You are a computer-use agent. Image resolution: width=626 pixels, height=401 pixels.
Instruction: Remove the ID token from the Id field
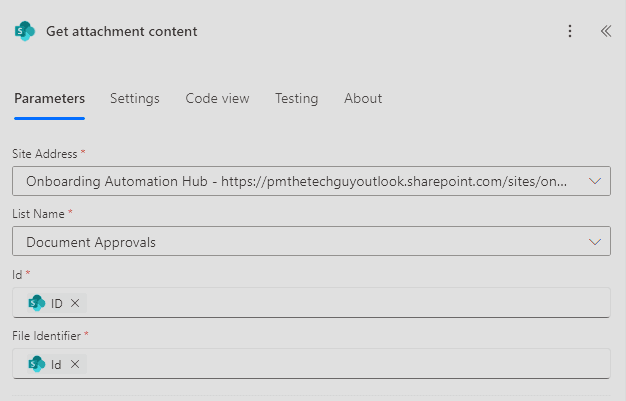(75, 303)
